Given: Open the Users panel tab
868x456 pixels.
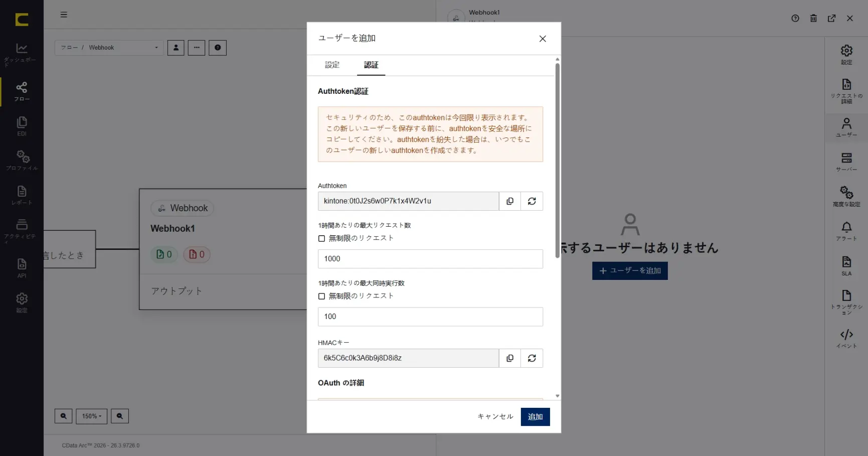Looking at the screenshot, I should (846, 127).
